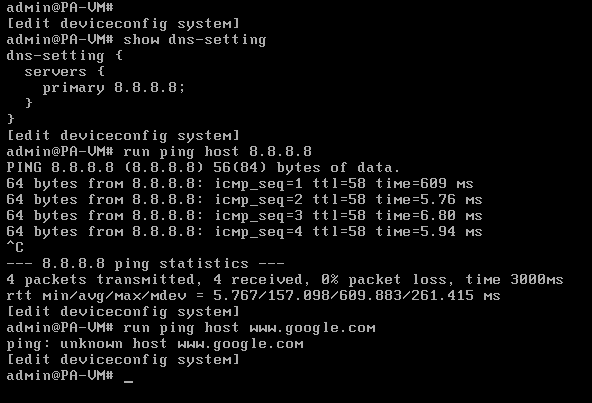
Task: Click the rtt min/avg/max/mdev line
Action: [x=253, y=296]
